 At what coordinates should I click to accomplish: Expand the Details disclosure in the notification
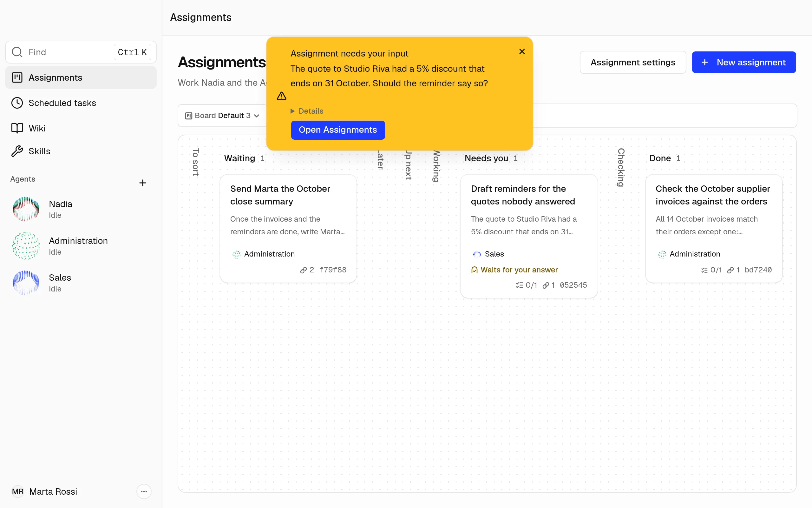(x=307, y=111)
